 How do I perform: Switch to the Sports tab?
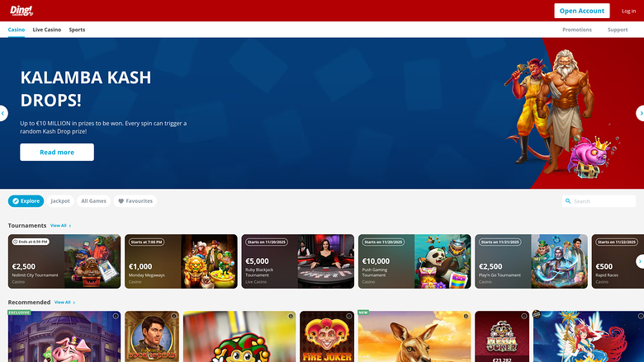[77, 30]
